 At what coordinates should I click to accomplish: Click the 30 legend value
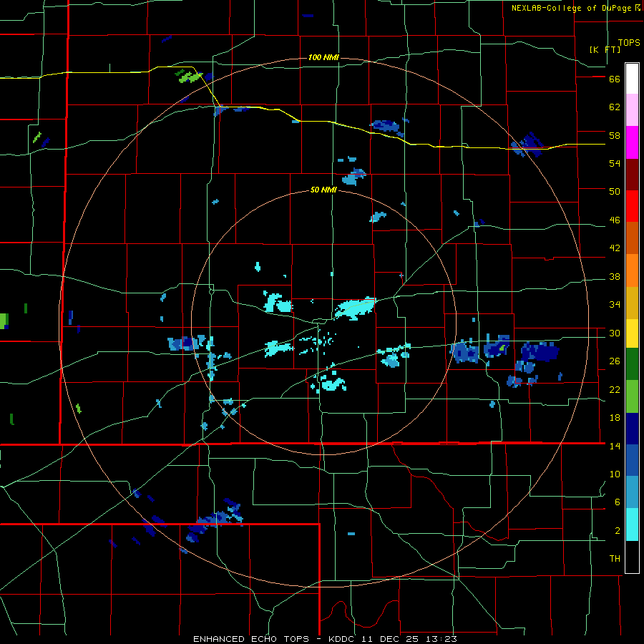615,333
